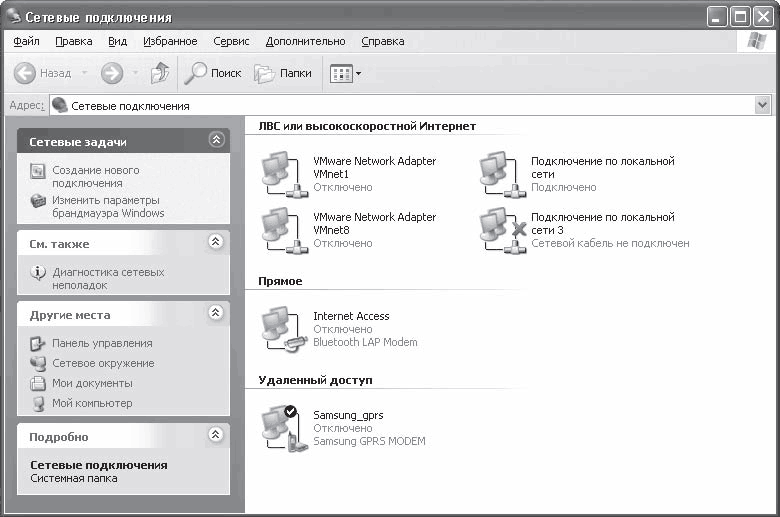780x517 pixels.
Task: Toggle the Папки folders pane button
Action: (x=283, y=73)
